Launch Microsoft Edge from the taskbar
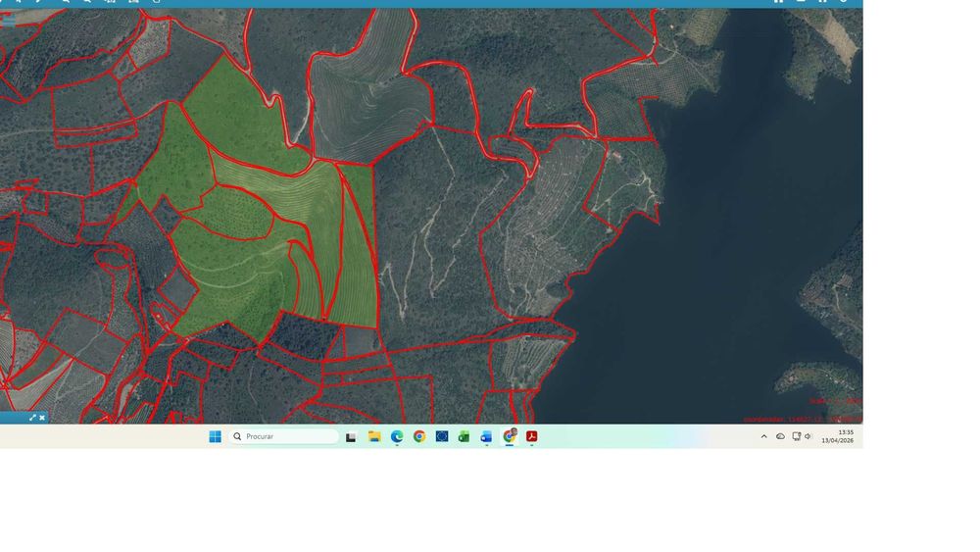 click(x=397, y=436)
